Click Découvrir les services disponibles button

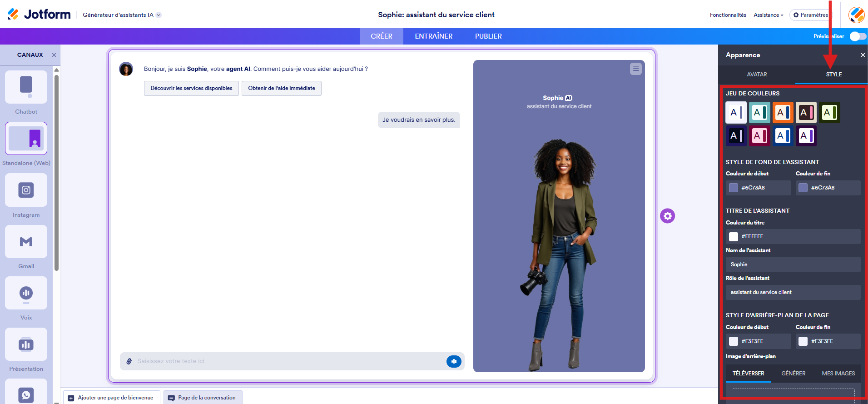[x=191, y=88]
